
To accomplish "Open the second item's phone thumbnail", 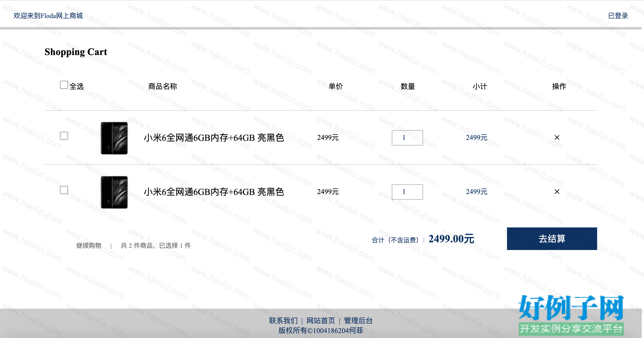I will pyautogui.click(x=114, y=192).
